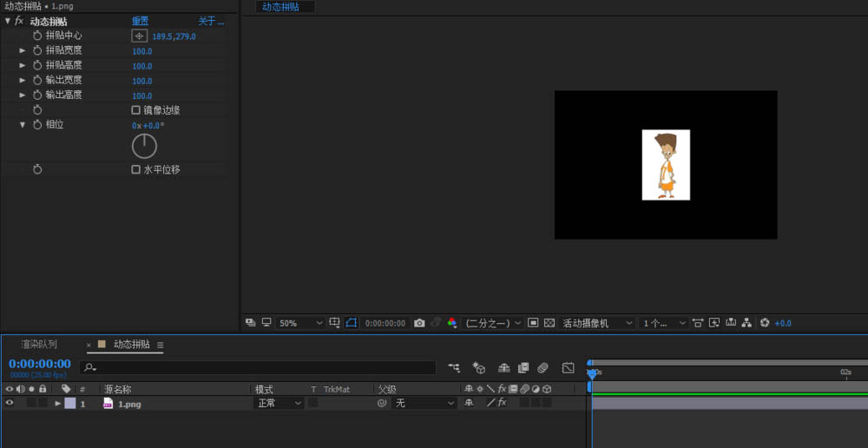This screenshot has width=868, height=448.
Task: Toggle the motion blur icon
Action: point(542,367)
